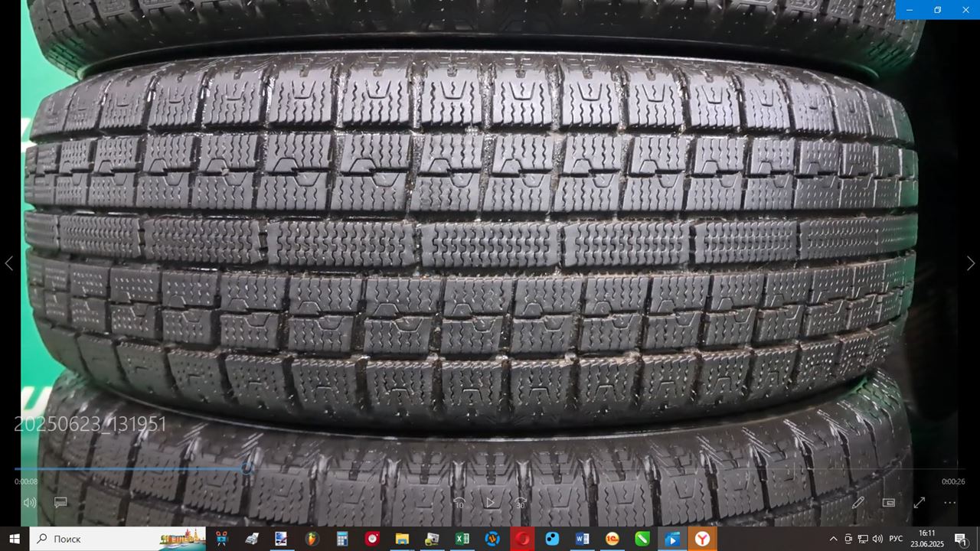Open the edit pencil tool
Screen dimensions: 980x551
(x=858, y=503)
